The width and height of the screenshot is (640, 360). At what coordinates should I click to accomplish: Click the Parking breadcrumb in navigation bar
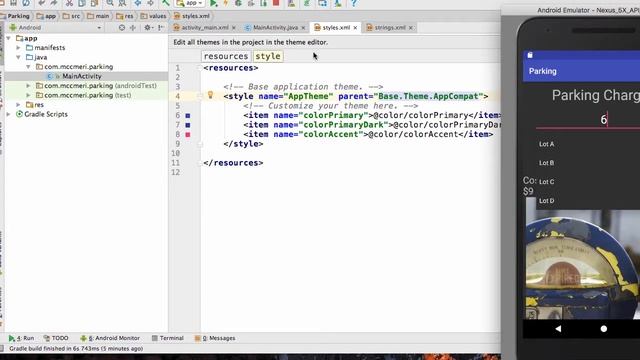pyautogui.click(x=16, y=16)
